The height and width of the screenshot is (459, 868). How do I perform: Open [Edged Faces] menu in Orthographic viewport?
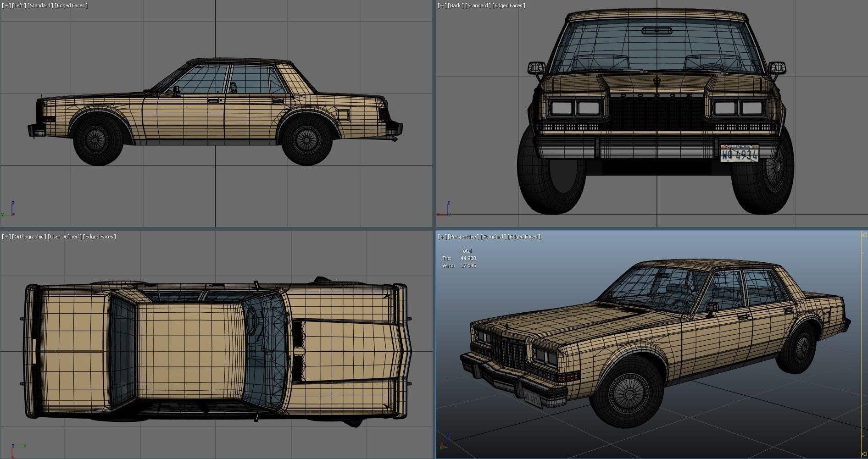tap(100, 237)
